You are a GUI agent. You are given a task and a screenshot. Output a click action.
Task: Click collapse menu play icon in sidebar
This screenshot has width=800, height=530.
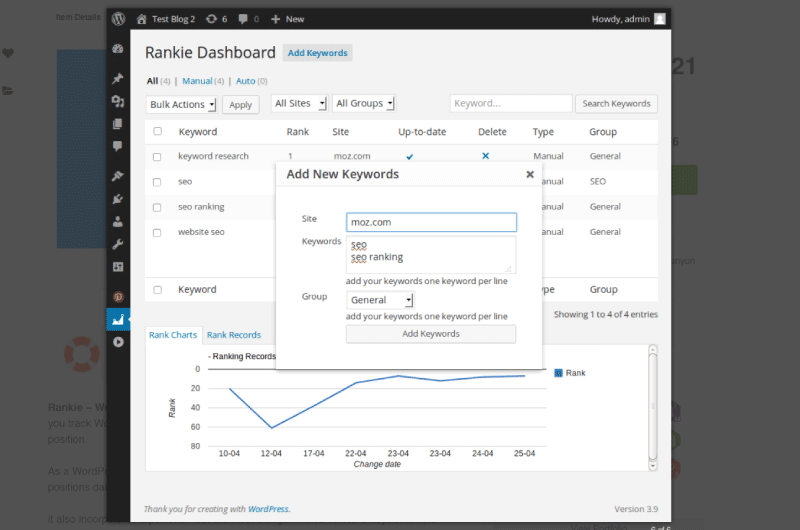118,342
